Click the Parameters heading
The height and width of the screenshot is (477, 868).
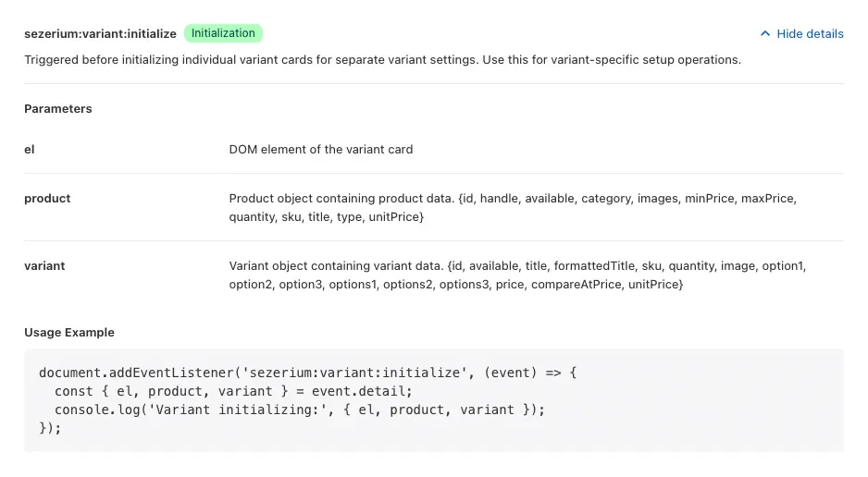[58, 109]
